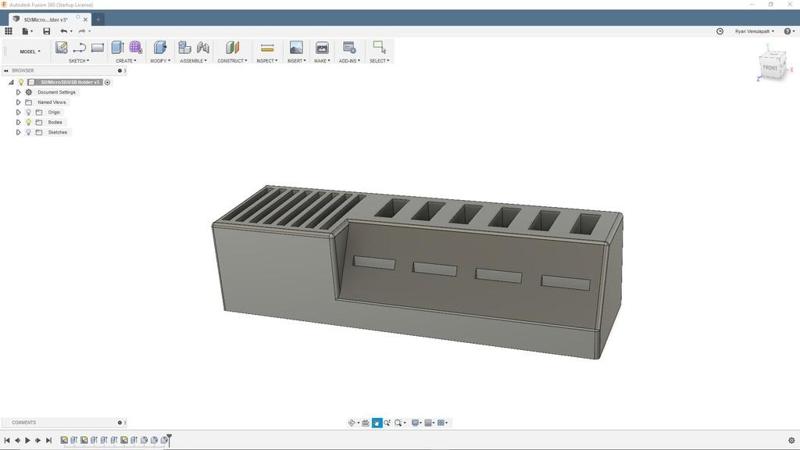Screen dimensions: 800x450
Task: Expand Named Views folder
Action: [18, 102]
